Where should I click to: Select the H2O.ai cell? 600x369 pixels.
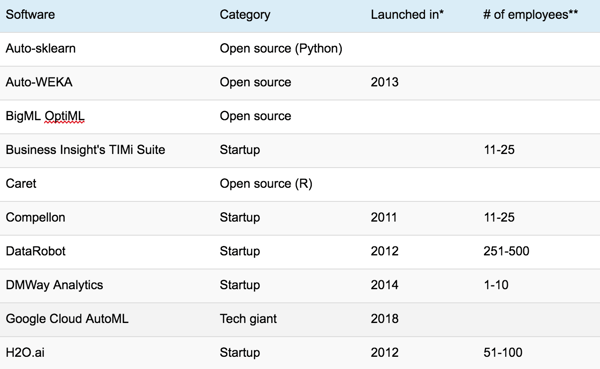[25, 353]
